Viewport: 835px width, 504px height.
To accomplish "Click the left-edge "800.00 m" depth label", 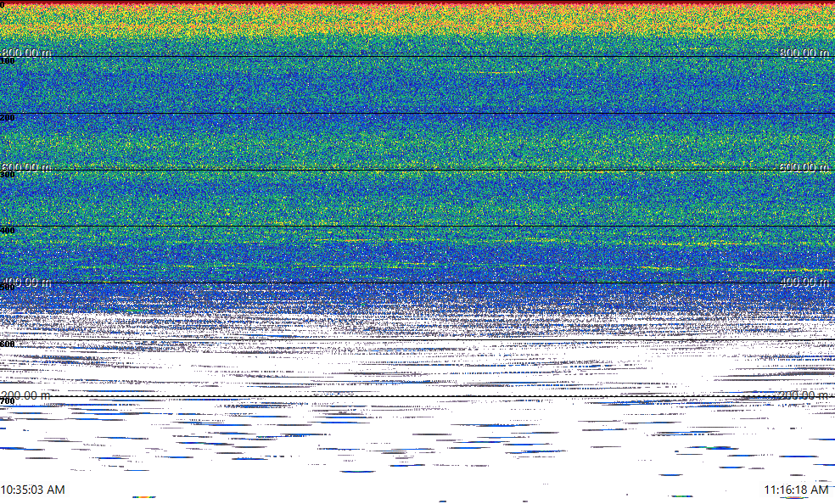I will coord(26,52).
